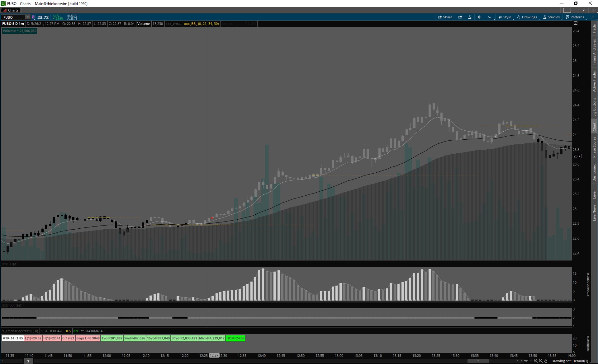Open the Studies button
598x364 pixels.
[552, 17]
